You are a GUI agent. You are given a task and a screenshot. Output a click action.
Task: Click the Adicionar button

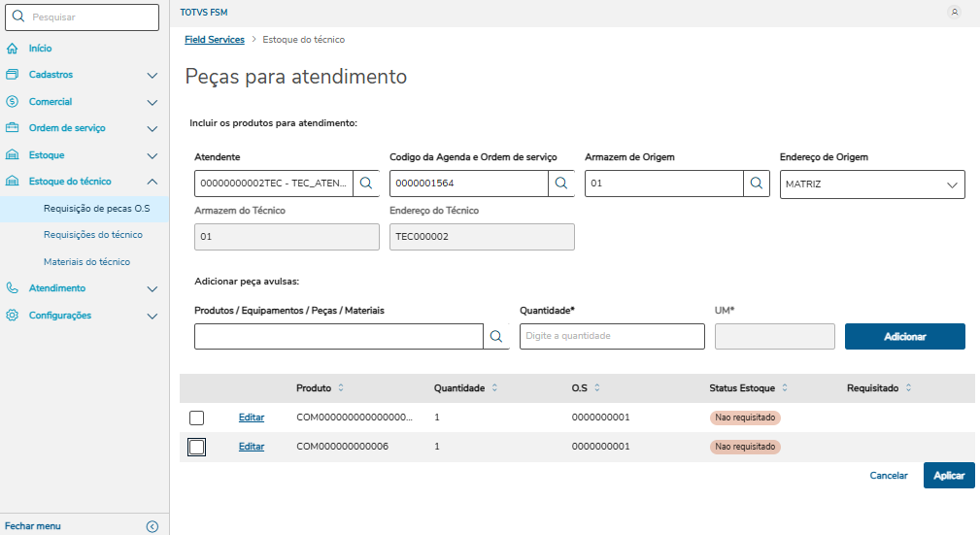(x=904, y=336)
